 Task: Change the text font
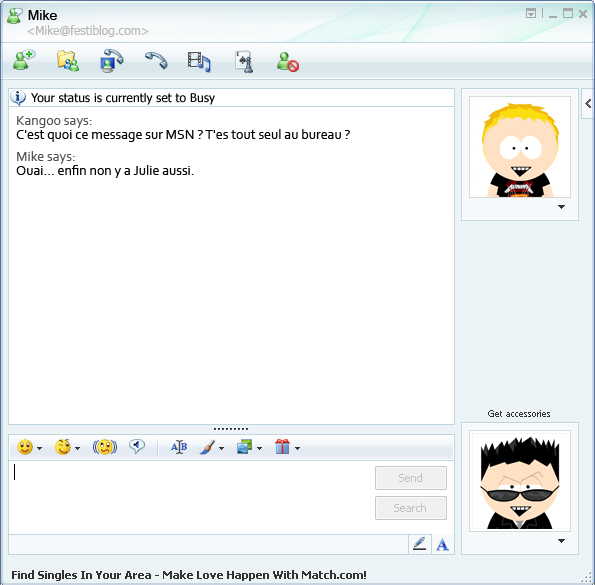[x=179, y=447]
